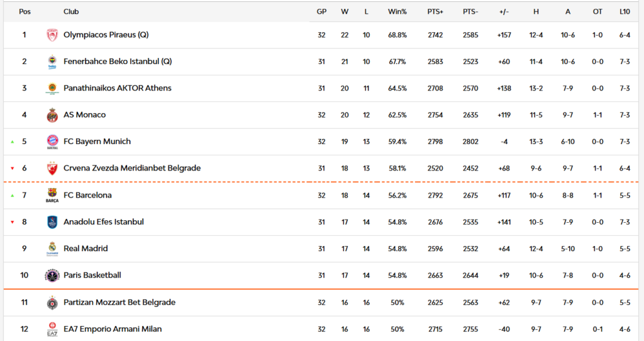
Task: Click the Real Madrid crest
Action: (x=52, y=249)
